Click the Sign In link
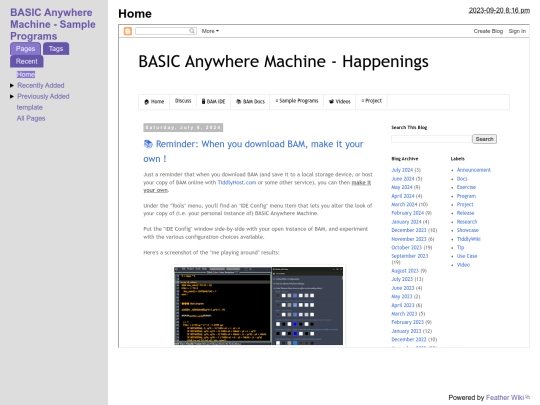The height and width of the screenshot is (405, 540). point(517,31)
